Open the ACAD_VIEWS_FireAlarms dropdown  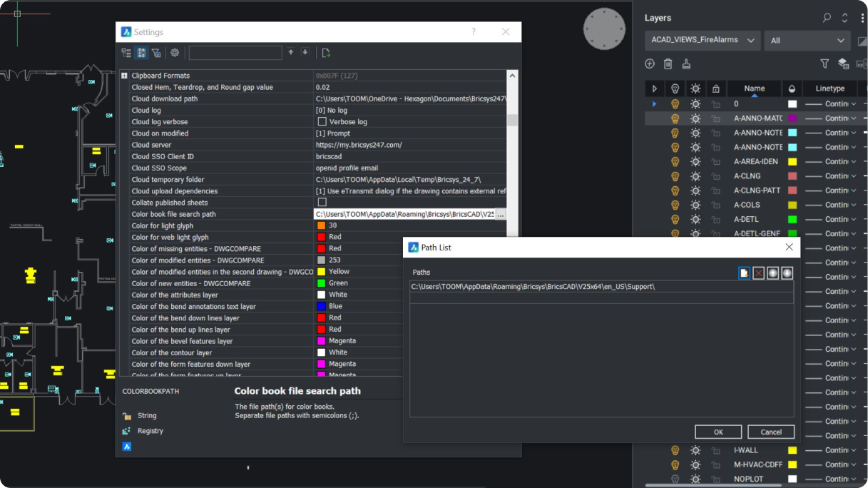pos(703,41)
